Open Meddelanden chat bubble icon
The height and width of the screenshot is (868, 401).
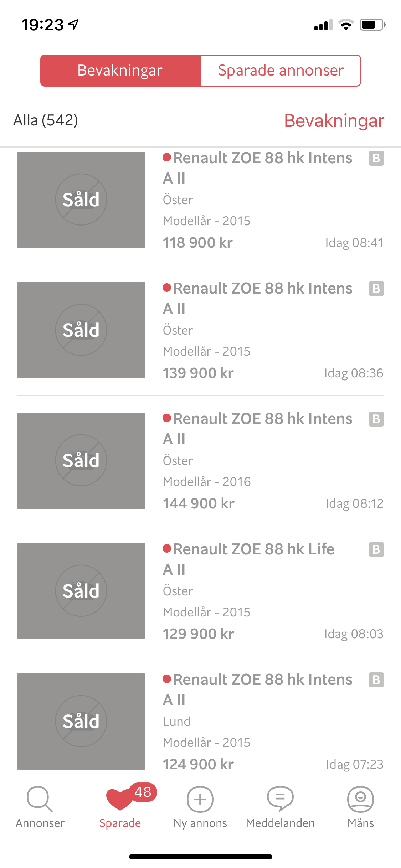280,799
